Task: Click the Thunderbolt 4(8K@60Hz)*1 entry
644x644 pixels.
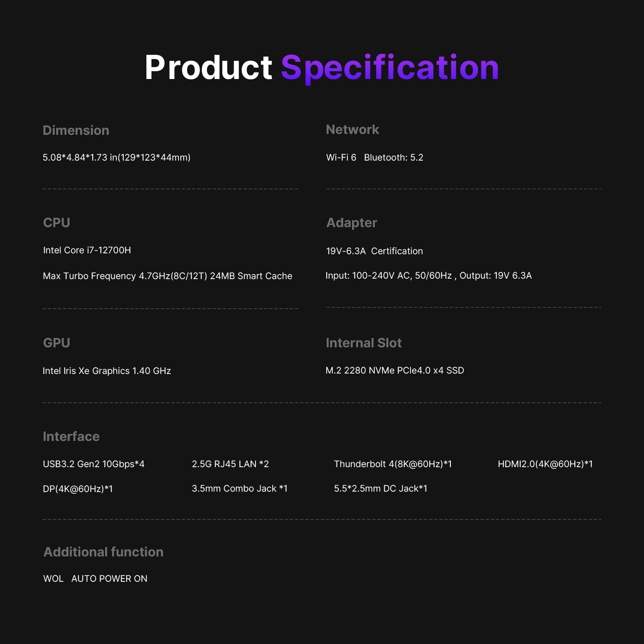Action: pos(393,464)
